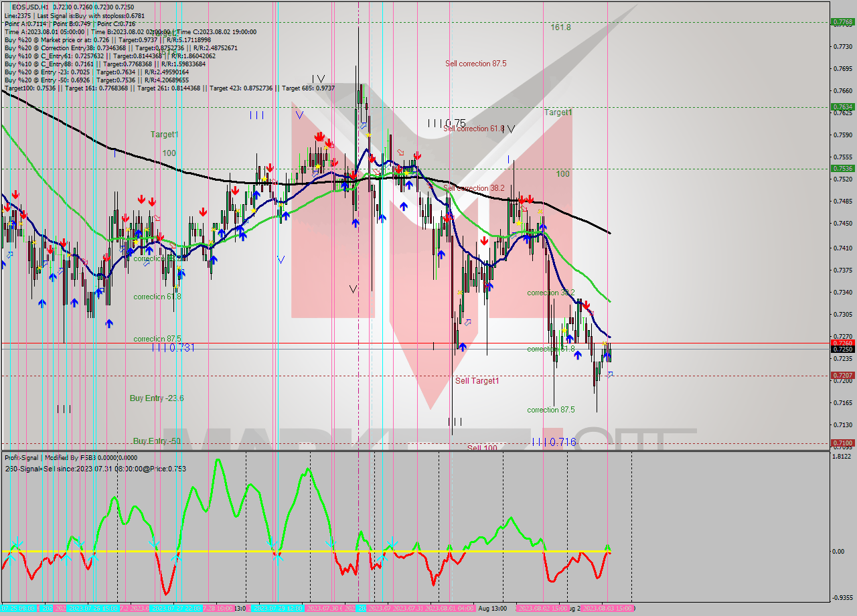Click the '2023.08.03 15:00' time marker
This screenshot has width=857, height=616.
(607, 609)
